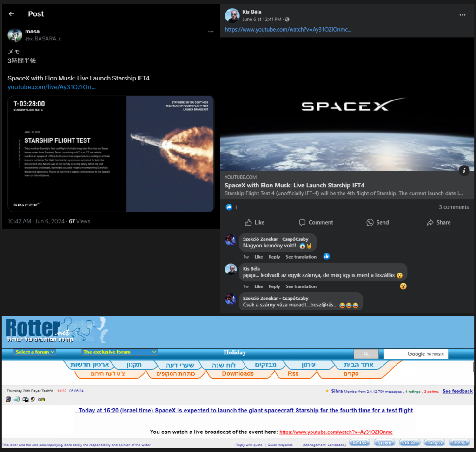The height and width of the screenshot is (452, 476).
Task: Click the Comment button
Action: (316, 223)
